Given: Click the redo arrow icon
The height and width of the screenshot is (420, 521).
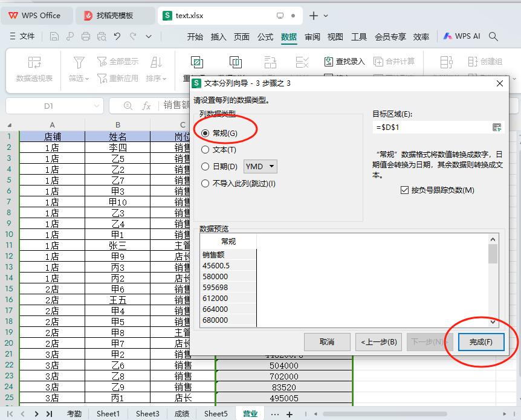Looking at the screenshot, I should [133, 36].
